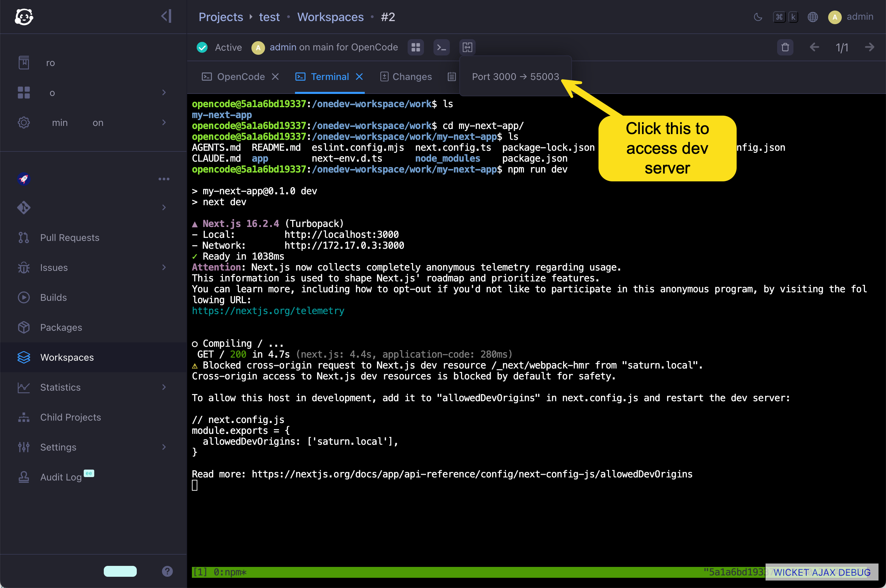Open the nextjs.org/telemetry link in terminal
The height and width of the screenshot is (588, 886).
pos(268,311)
